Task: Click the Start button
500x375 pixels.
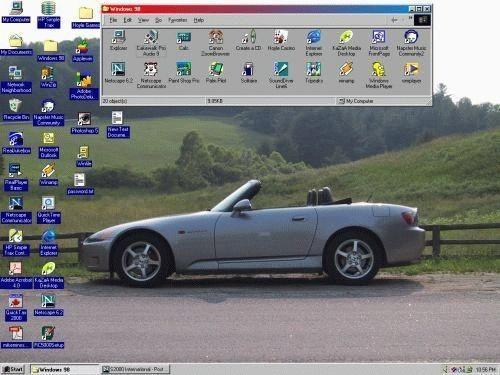Action: pyautogui.click(x=13, y=369)
